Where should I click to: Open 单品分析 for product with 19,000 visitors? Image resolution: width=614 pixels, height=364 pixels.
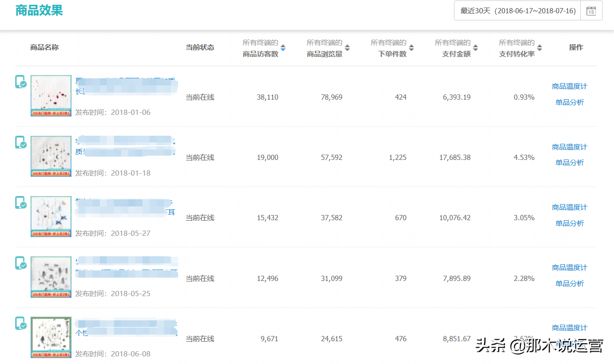tap(569, 162)
